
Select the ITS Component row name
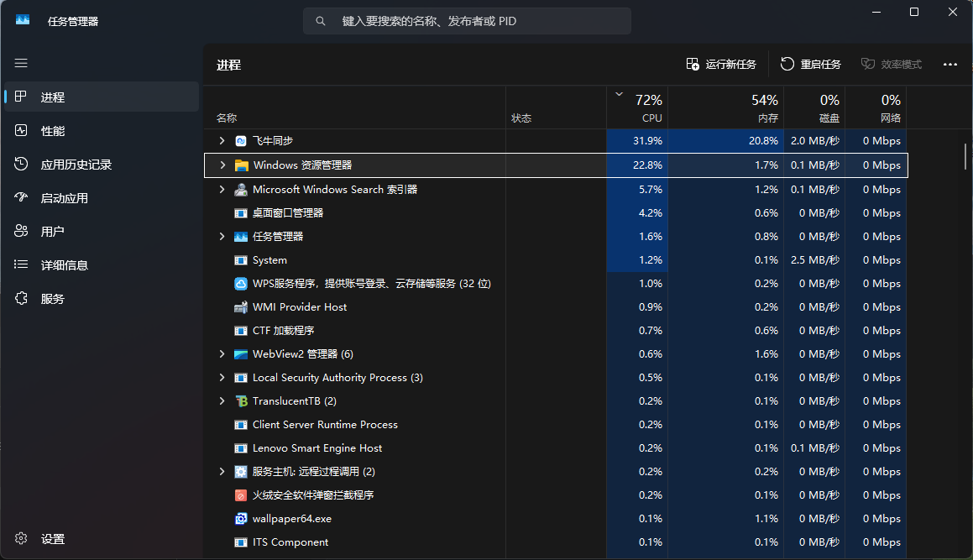click(290, 542)
